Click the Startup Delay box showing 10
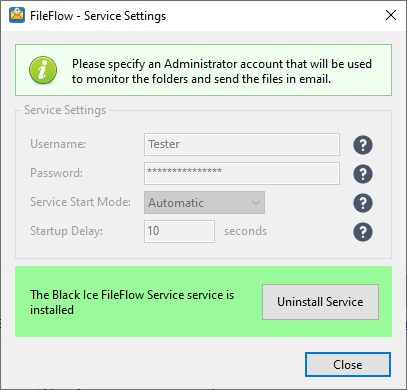 (179, 231)
